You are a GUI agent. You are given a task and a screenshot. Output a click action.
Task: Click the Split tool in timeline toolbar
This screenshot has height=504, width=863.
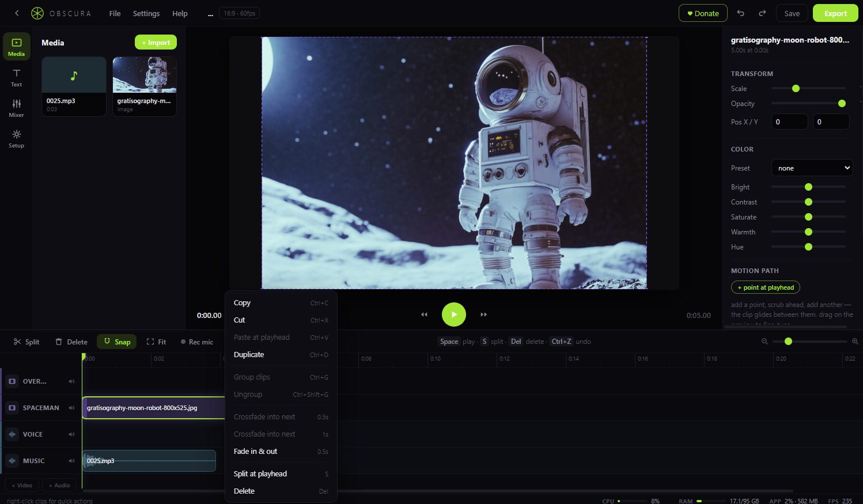pos(27,342)
